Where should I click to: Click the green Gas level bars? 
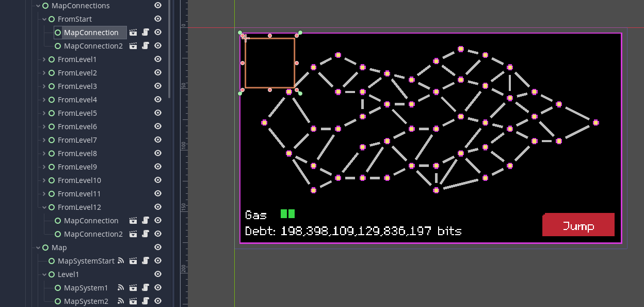(x=287, y=214)
